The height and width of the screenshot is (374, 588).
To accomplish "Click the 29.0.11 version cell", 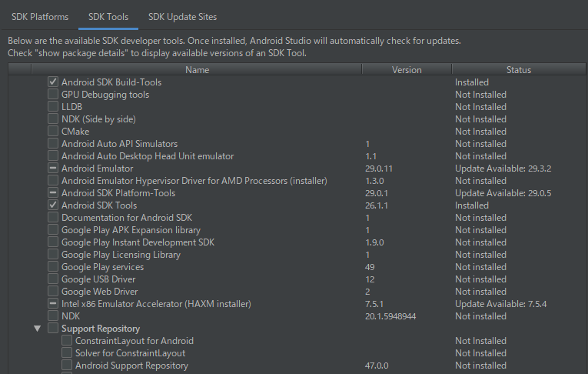I will (379, 169).
